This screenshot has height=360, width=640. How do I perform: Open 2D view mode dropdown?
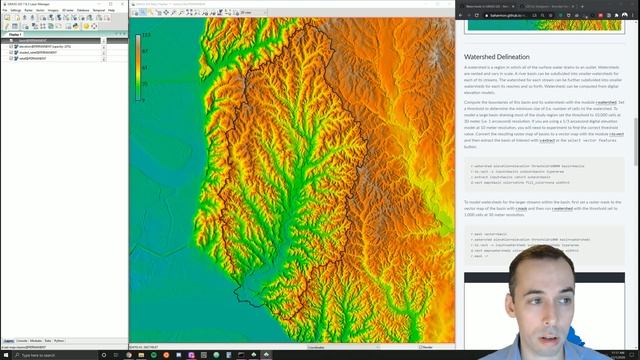(x=253, y=13)
